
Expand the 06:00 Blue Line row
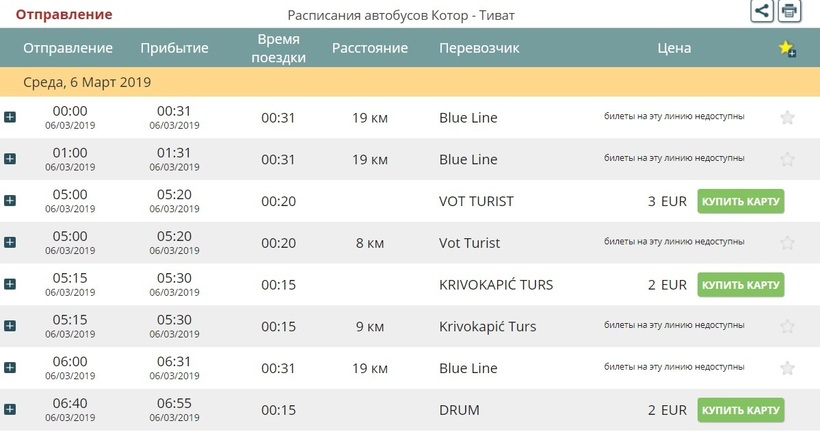(10, 368)
